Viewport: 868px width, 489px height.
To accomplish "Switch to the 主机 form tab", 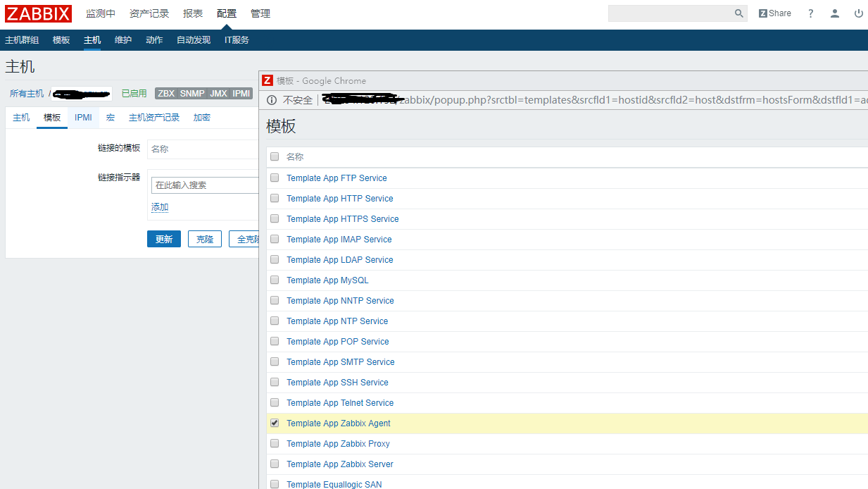I will tap(21, 118).
